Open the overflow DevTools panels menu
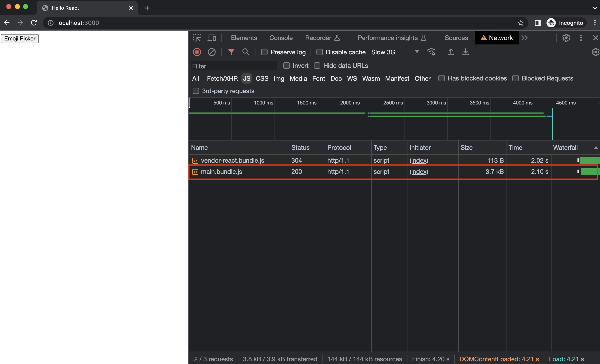The width and height of the screenshot is (600, 364). [525, 38]
